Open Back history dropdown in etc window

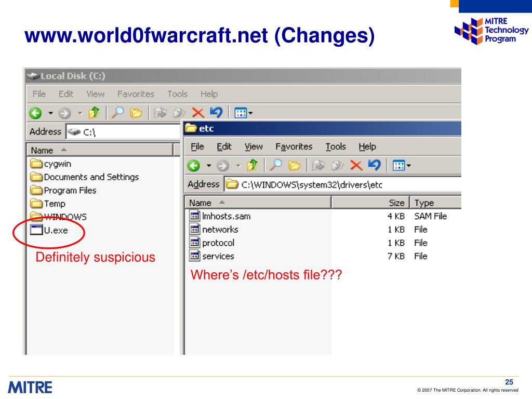pos(209,166)
